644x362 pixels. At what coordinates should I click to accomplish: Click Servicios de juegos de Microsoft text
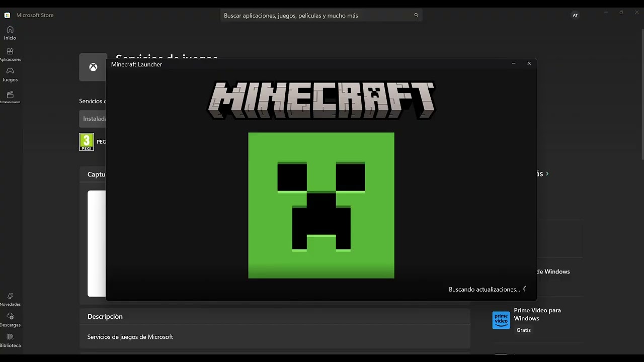[130, 337]
